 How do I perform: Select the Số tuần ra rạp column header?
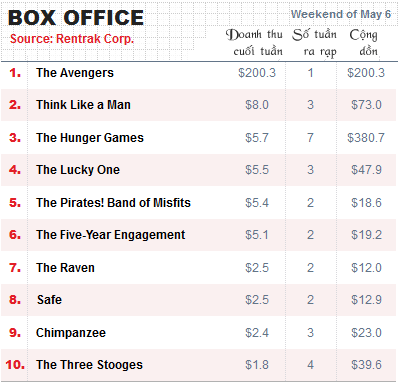(x=315, y=43)
